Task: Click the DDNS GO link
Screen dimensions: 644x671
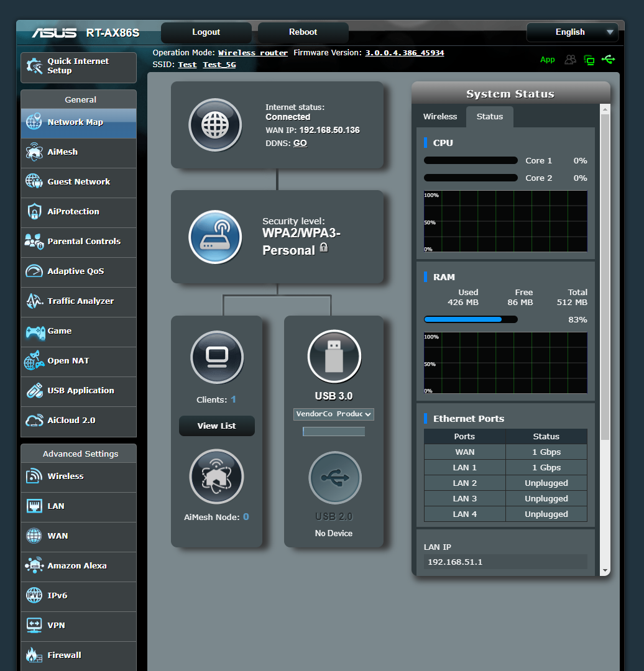Action: click(x=300, y=143)
